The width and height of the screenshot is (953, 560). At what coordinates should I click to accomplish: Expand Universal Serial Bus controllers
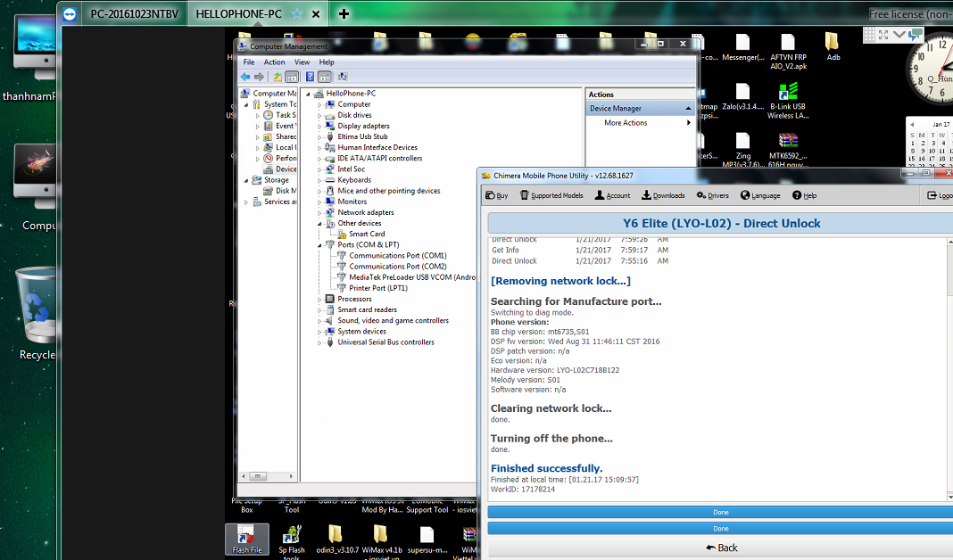pyautogui.click(x=319, y=342)
